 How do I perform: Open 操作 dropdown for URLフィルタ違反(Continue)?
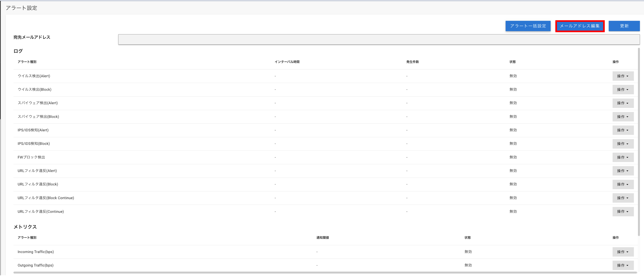coord(623,212)
